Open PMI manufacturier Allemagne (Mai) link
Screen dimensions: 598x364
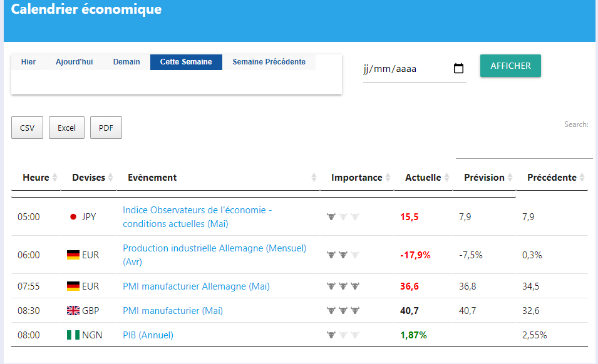click(x=196, y=286)
